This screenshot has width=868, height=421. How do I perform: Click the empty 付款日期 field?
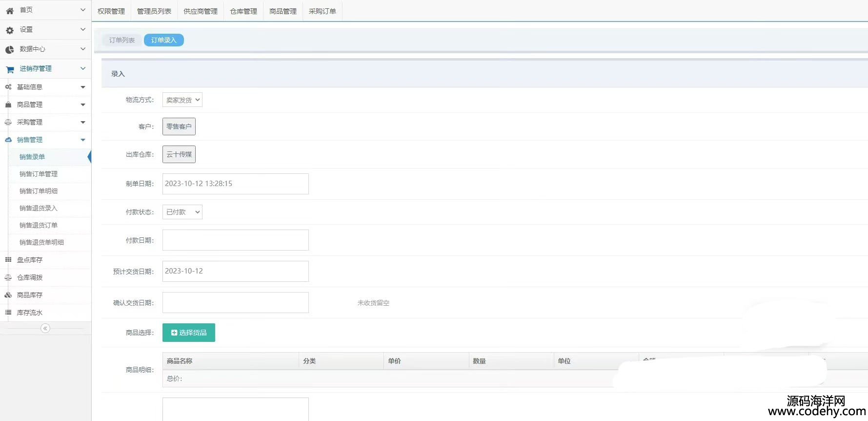(x=236, y=240)
